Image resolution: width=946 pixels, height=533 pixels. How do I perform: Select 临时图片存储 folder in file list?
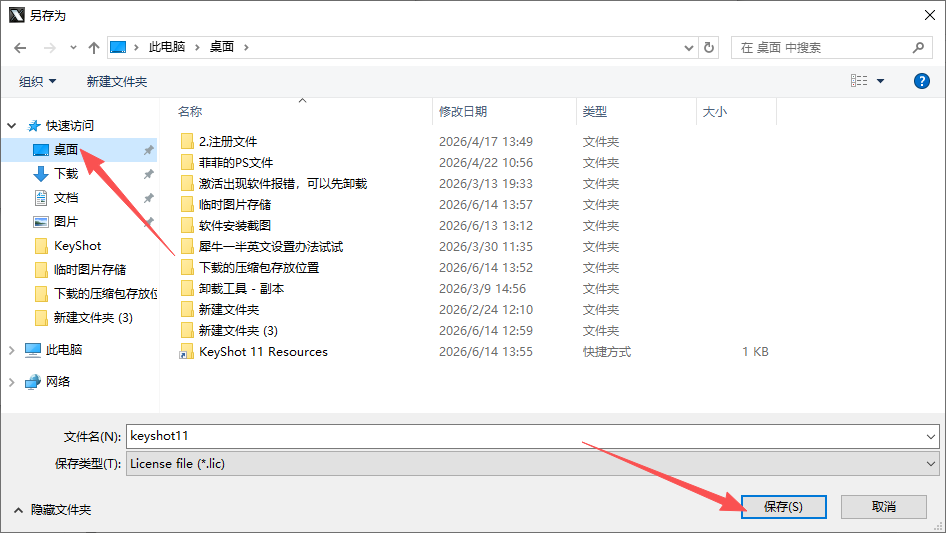(235, 205)
